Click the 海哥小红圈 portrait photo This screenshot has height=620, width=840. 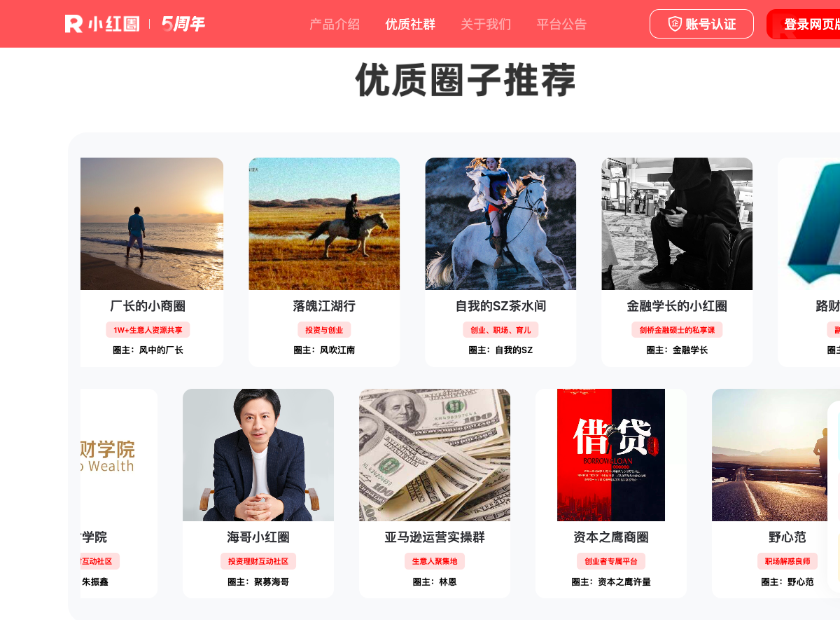pyautogui.click(x=258, y=455)
